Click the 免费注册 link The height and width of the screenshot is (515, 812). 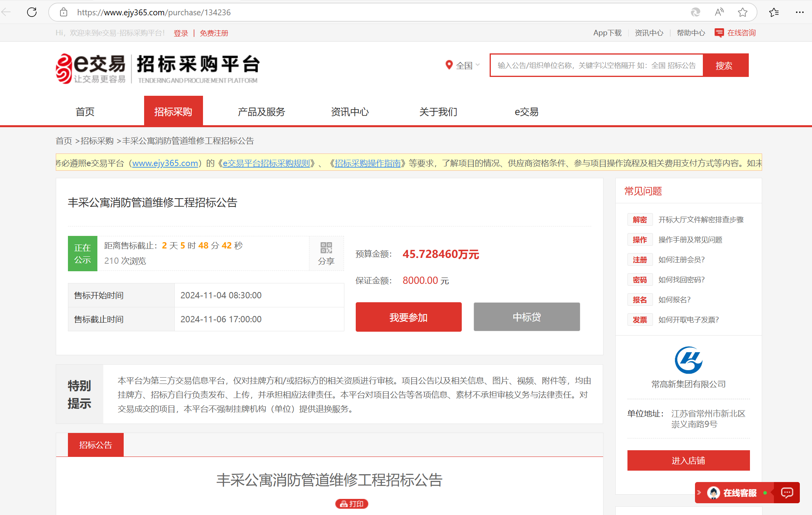(214, 33)
